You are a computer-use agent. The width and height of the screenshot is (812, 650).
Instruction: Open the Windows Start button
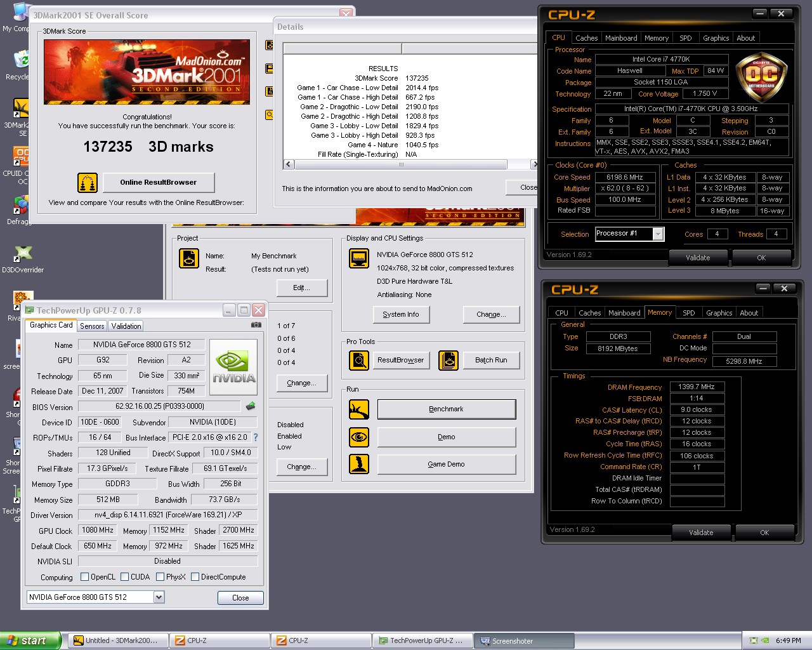[x=30, y=640]
